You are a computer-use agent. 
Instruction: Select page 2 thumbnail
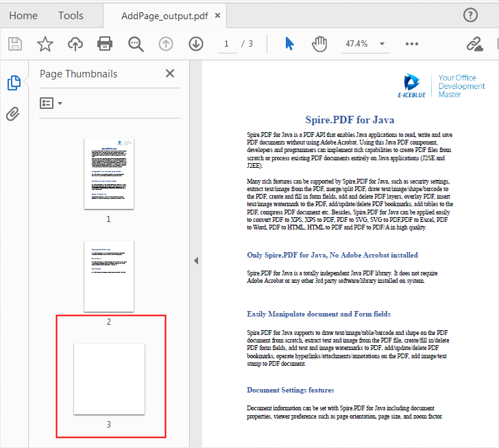click(x=109, y=276)
